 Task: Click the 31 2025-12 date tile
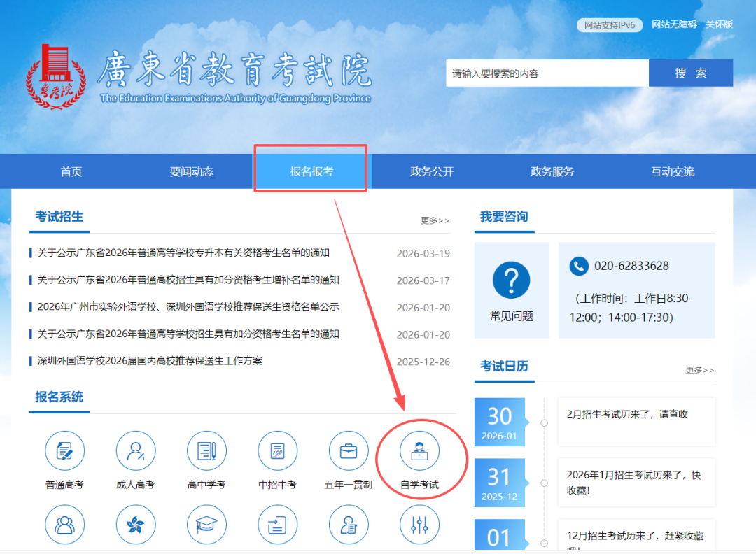click(x=500, y=483)
